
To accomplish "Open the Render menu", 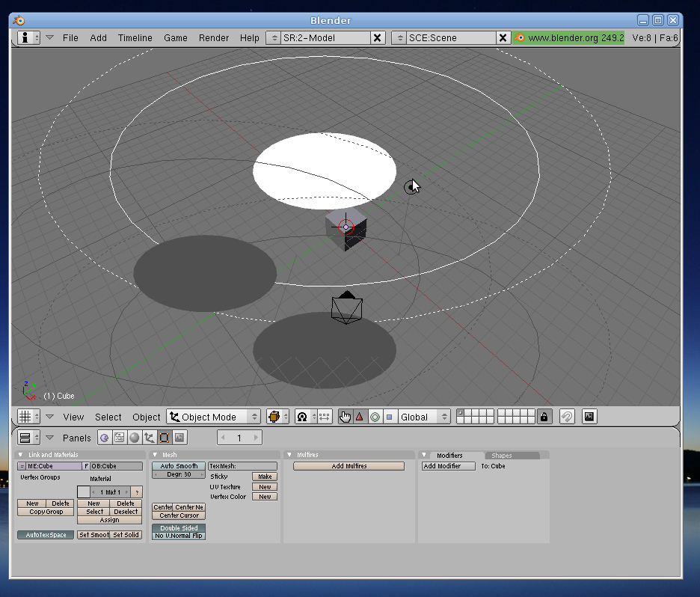I will (214, 37).
